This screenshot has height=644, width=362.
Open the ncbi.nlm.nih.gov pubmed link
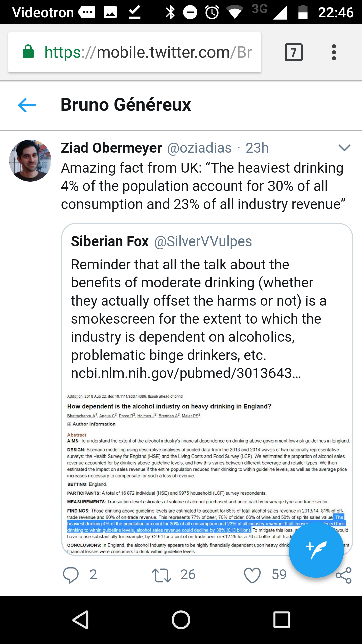coord(186,373)
